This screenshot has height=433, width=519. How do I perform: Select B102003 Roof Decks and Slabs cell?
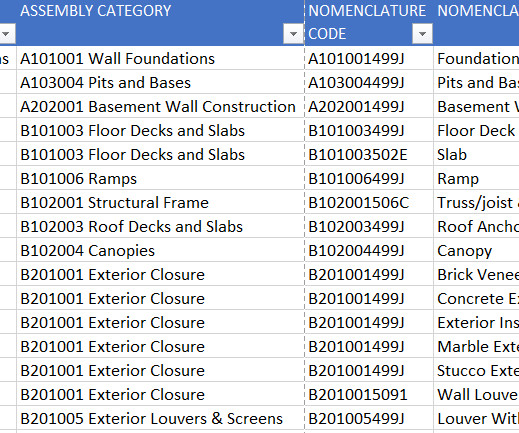(160, 226)
